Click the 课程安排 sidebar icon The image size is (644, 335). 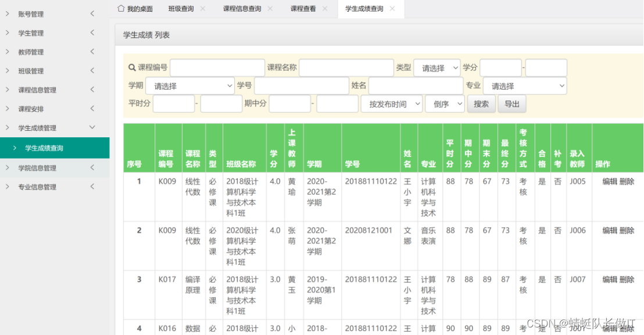[x=8, y=109]
